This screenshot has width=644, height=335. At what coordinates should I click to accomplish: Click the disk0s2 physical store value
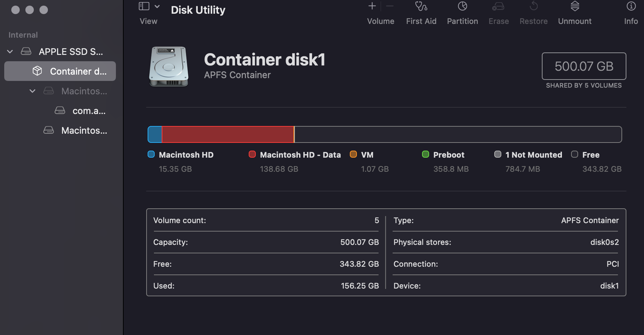(605, 242)
